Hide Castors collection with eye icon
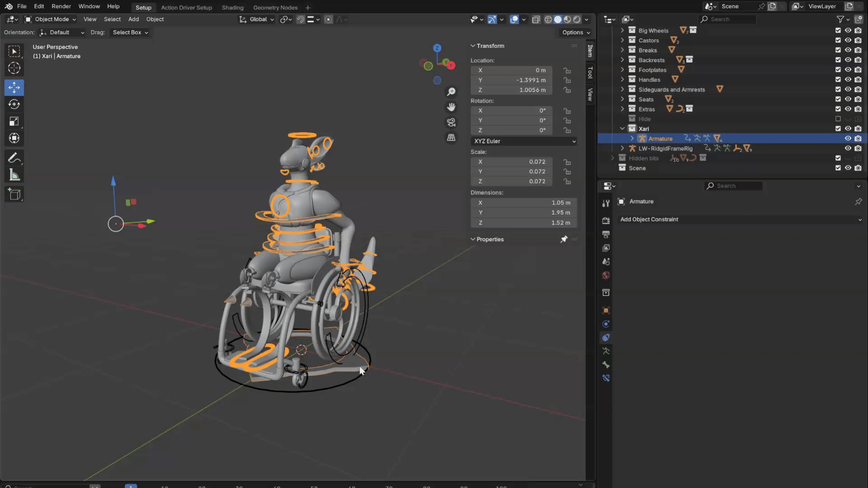868x488 pixels. (x=848, y=41)
